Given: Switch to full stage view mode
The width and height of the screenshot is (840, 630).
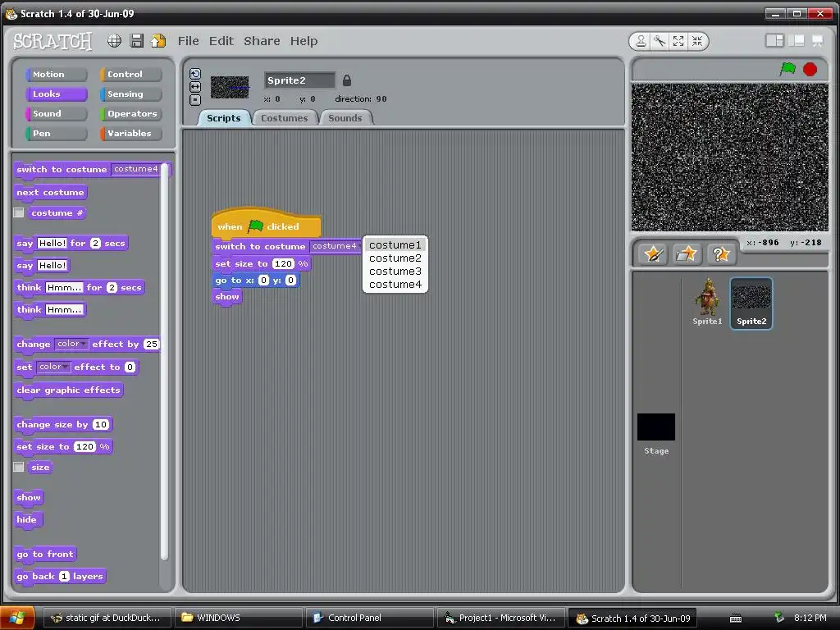Looking at the screenshot, I should pyautogui.click(x=797, y=41).
